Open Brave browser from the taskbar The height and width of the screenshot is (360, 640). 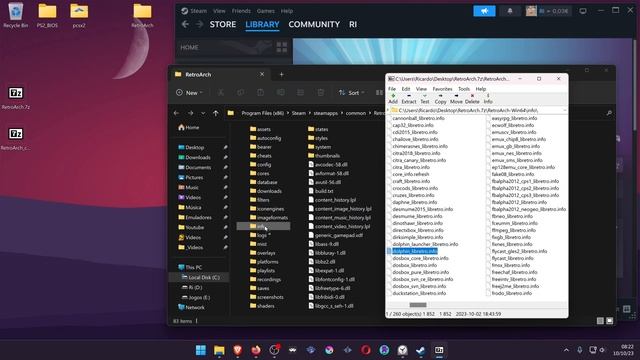[x=238, y=350]
